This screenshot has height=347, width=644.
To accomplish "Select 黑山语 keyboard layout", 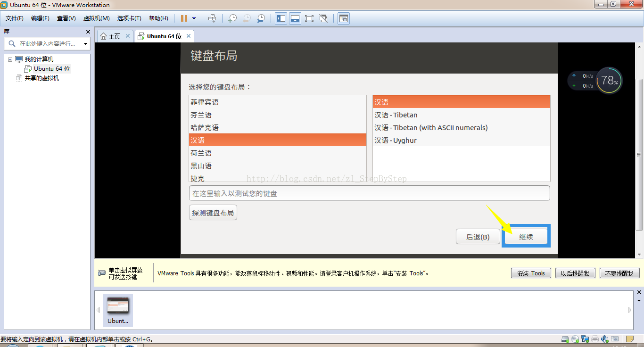I will click(277, 165).
